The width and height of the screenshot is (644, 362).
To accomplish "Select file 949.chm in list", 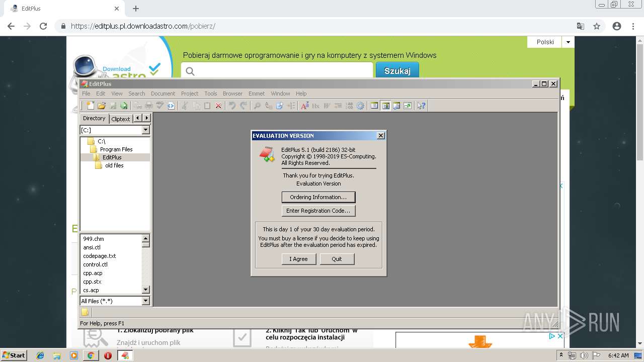I will pos(94,239).
